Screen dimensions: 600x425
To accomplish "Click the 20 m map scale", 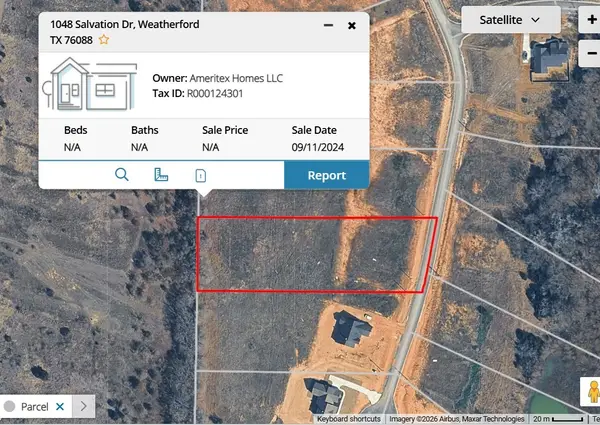I will point(558,419).
